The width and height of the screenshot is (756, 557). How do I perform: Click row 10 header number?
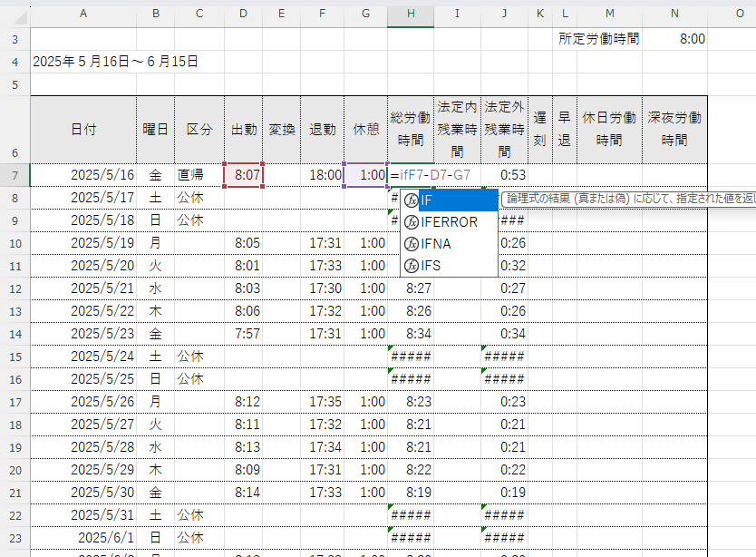coord(15,243)
